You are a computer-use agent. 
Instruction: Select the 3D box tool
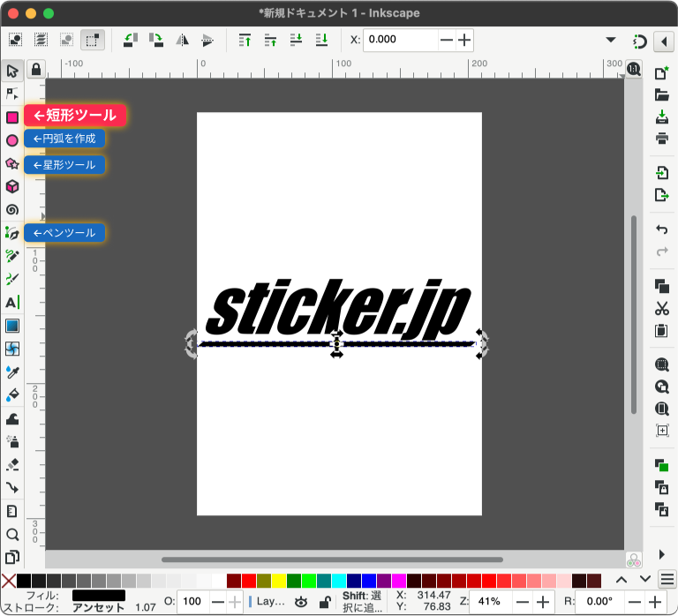[12, 187]
